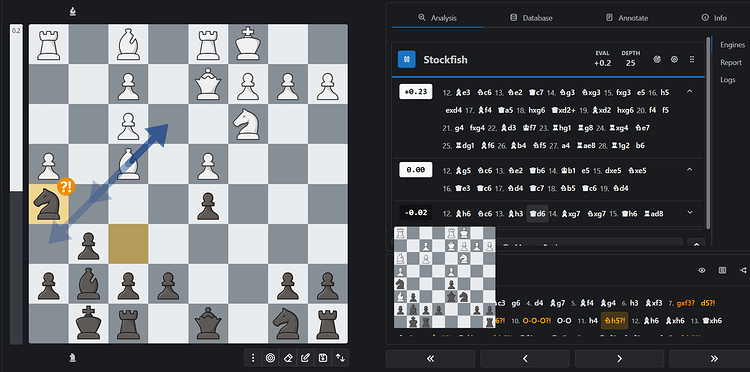The image size is (750, 372).
Task: Select the Report side panel item
Action: pyautogui.click(x=730, y=62)
